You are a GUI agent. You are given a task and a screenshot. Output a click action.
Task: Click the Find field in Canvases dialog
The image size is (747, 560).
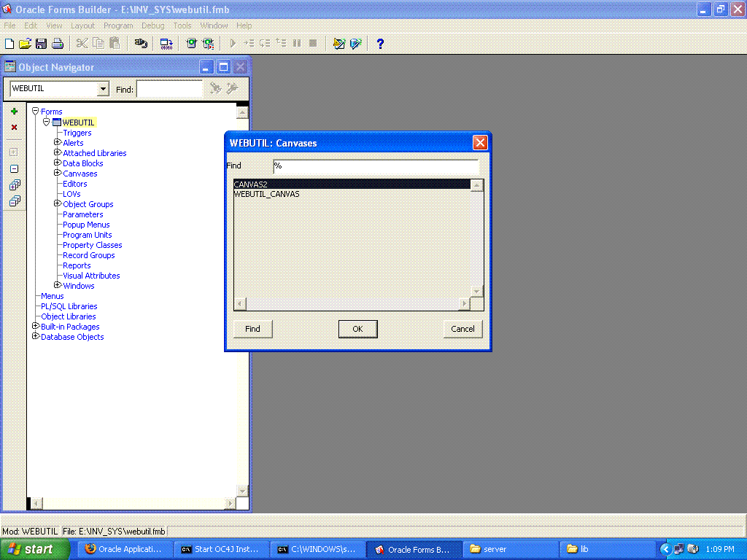click(375, 166)
